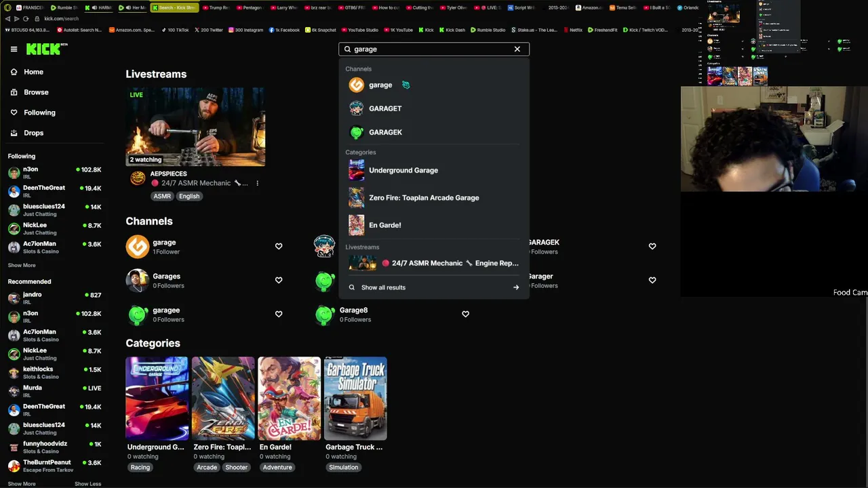
Task: Open keithlocks in Recommended list
Action: [x=54, y=373]
